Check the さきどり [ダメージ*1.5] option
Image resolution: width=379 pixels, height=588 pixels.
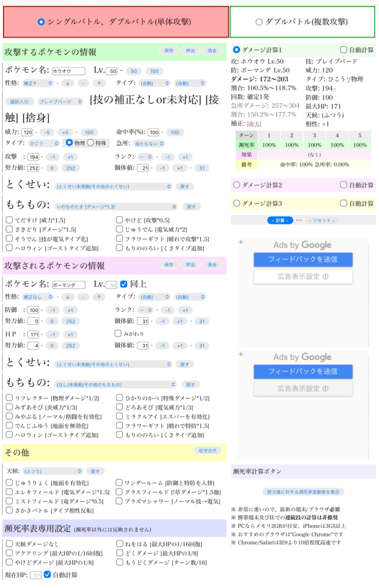coord(9,229)
